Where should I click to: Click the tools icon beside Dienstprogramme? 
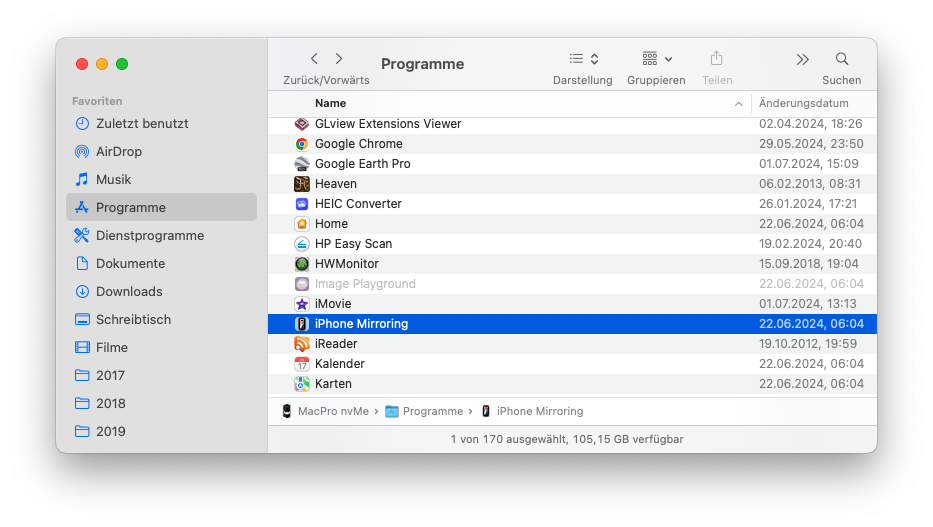click(82, 236)
